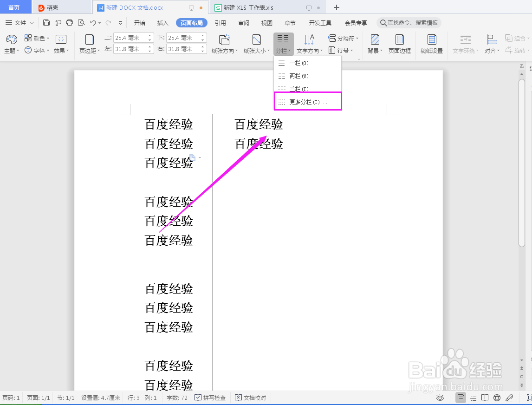Select Two Columns (两栏) menu item
Image resolution: width=532 pixels, height=405 pixels.
(x=307, y=76)
